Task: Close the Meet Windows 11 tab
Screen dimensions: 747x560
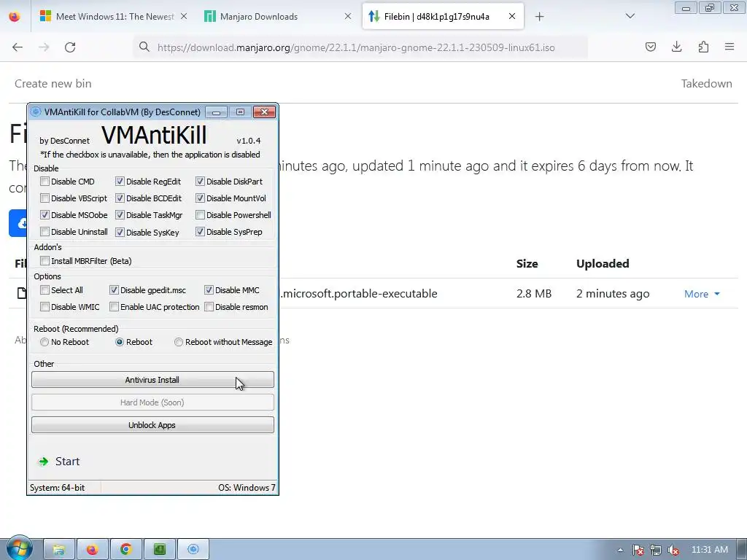Action: click(x=184, y=16)
